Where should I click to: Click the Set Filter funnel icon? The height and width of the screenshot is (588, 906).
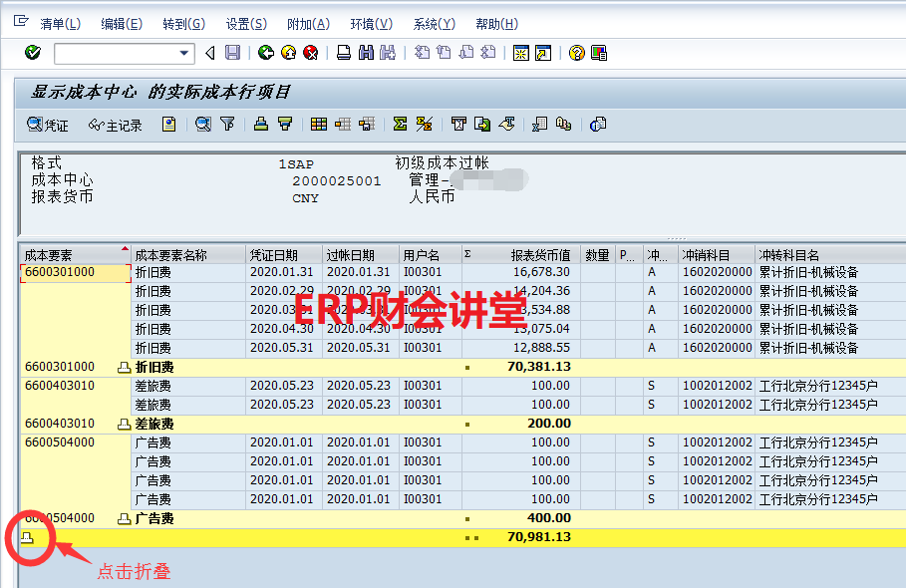click(227, 125)
